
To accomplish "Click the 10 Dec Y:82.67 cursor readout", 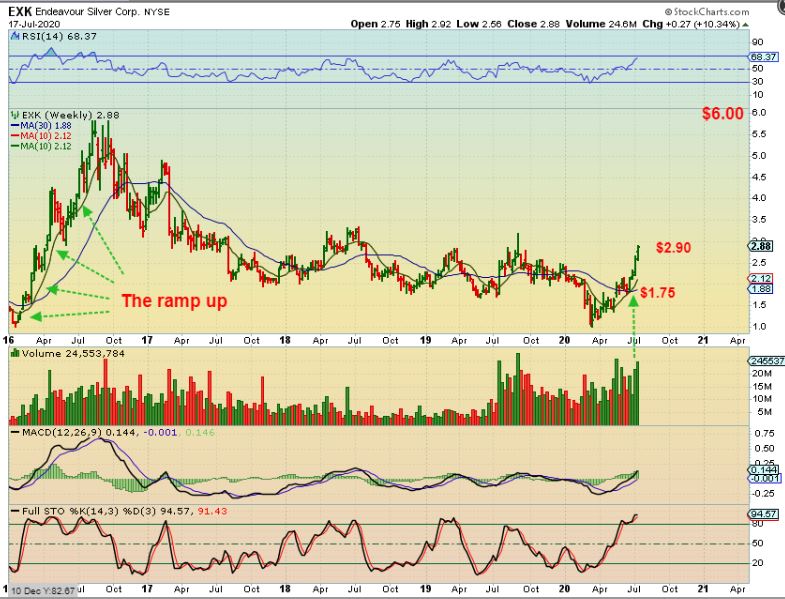I will click(x=43, y=591).
